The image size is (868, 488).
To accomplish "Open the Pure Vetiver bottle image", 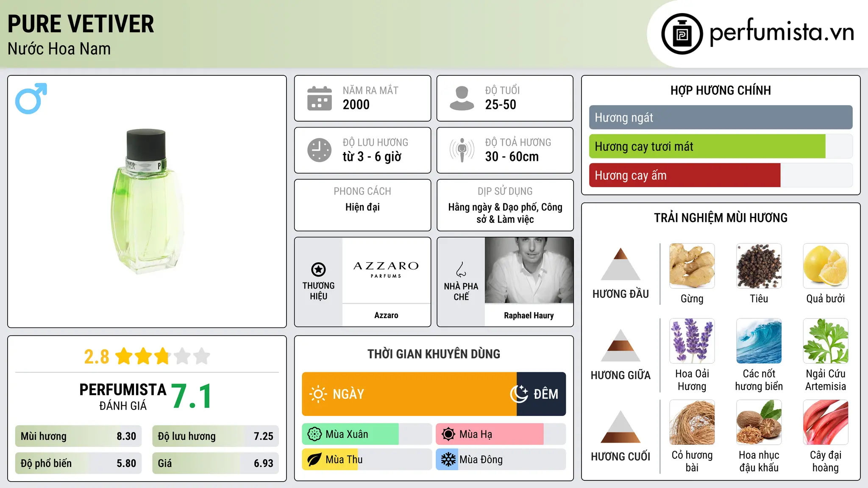I will point(147,202).
